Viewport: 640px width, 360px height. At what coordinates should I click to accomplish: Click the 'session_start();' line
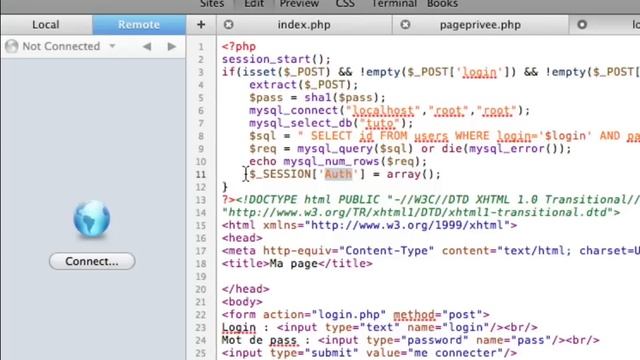click(x=276, y=60)
